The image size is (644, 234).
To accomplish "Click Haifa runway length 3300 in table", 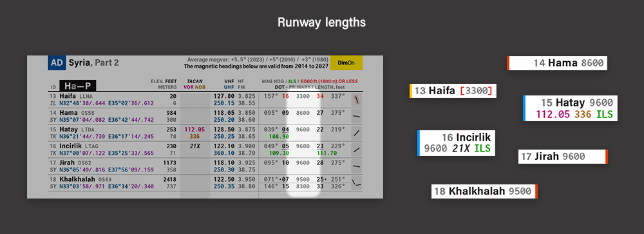I will point(303,96).
